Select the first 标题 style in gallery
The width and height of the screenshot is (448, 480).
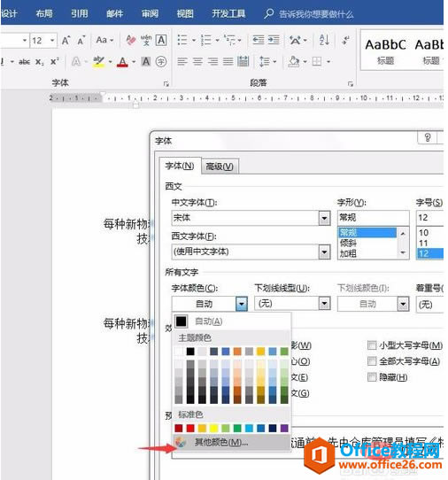[385, 51]
